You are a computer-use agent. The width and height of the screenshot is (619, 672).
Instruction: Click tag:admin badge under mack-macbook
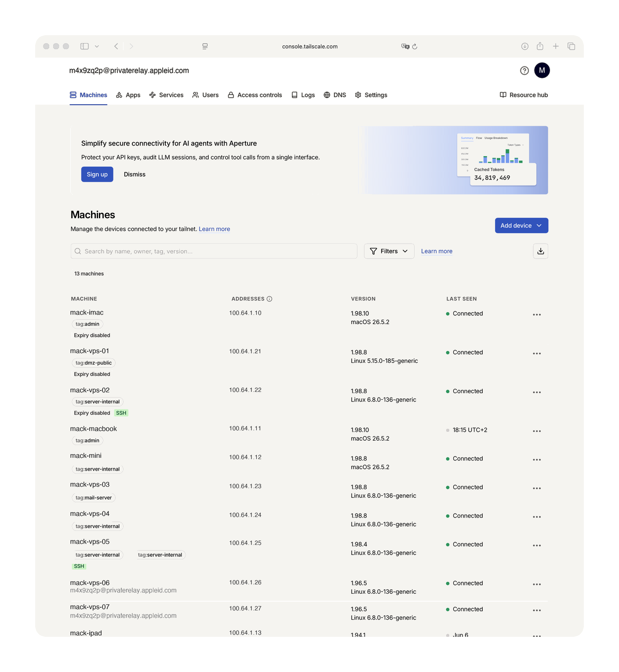(x=87, y=441)
